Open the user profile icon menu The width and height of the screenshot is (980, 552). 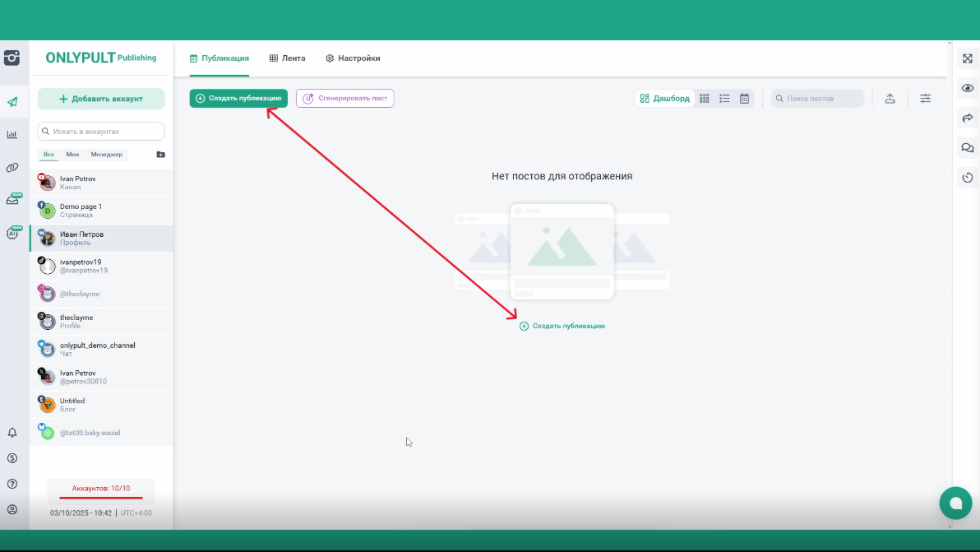[12, 510]
